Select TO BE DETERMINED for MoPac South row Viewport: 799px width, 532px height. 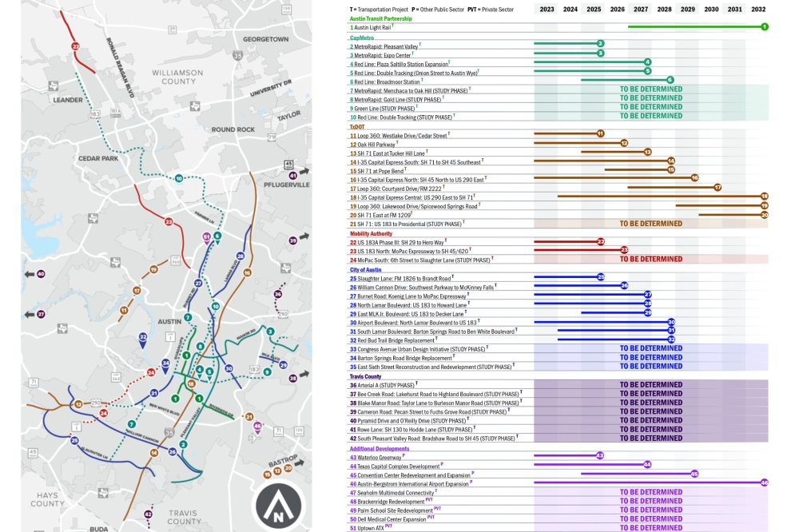[650, 260]
